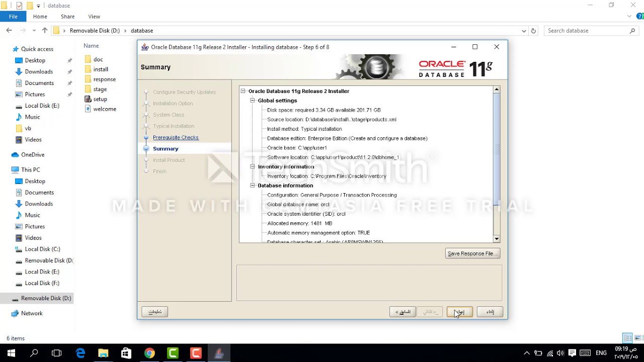Select 'Oracle base: C:\app\user1' row

(297, 148)
